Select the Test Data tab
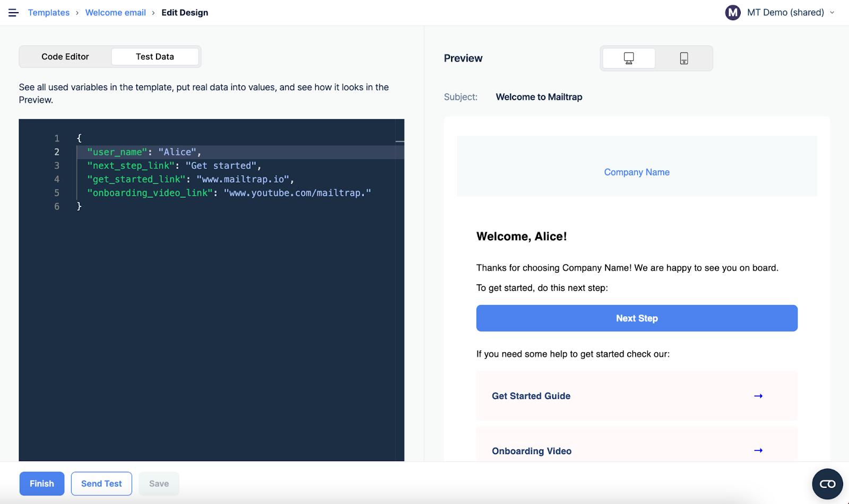The image size is (849, 504). coord(154,56)
